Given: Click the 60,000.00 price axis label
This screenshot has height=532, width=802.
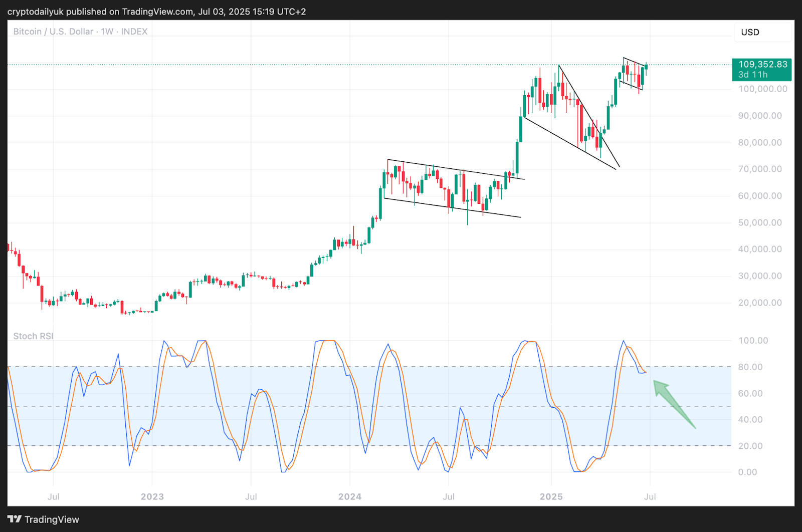Looking at the screenshot, I should click(x=760, y=196).
